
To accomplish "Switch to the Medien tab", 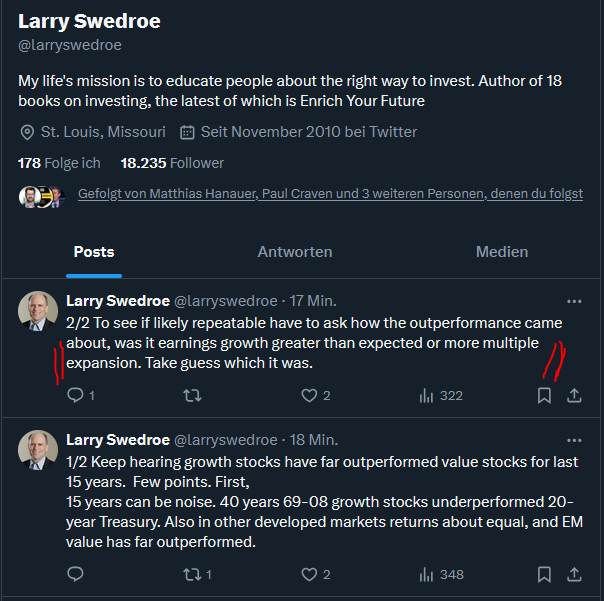I will point(502,252).
